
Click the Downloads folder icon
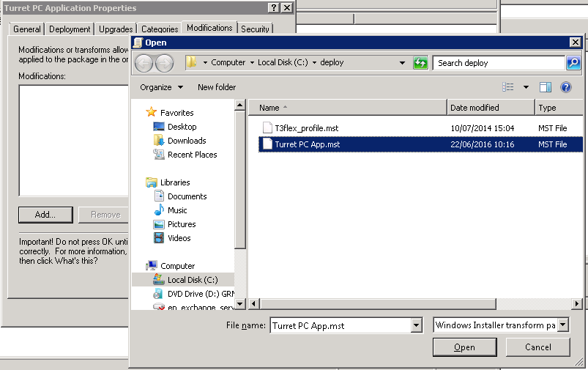pos(159,141)
